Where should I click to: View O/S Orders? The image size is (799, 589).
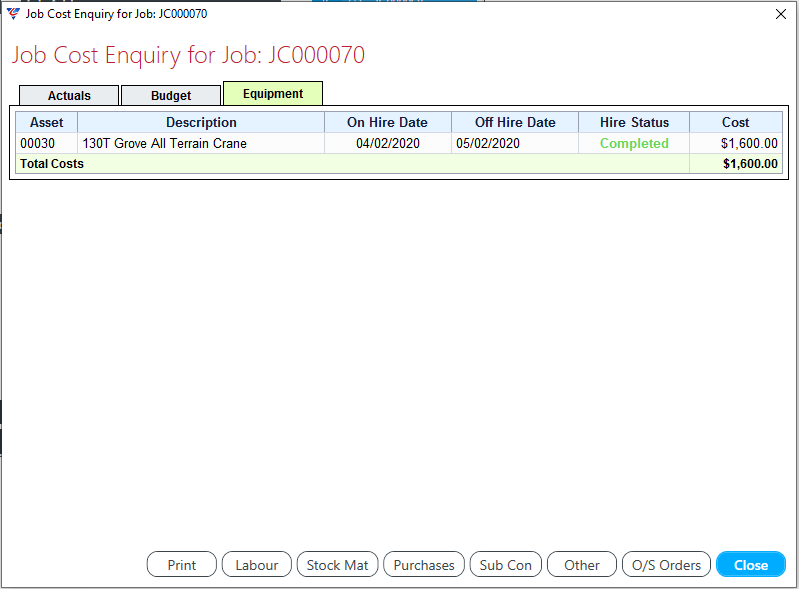tap(666, 565)
